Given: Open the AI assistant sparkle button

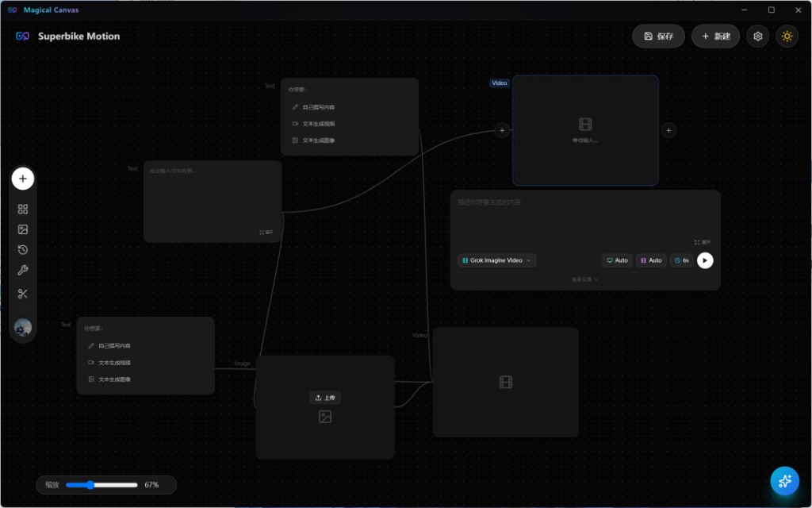Looking at the screenshot, I should 784,481.
